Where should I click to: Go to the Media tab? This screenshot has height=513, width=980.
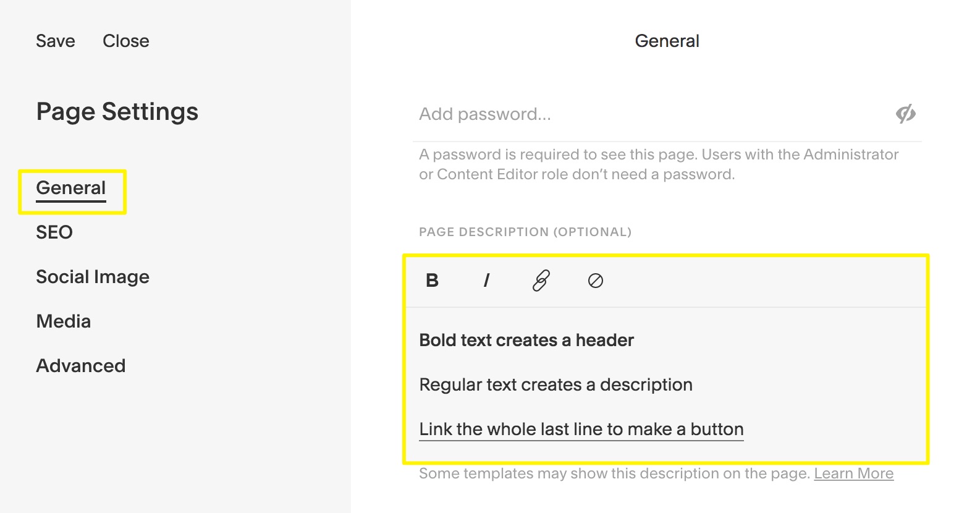point(64,321)
